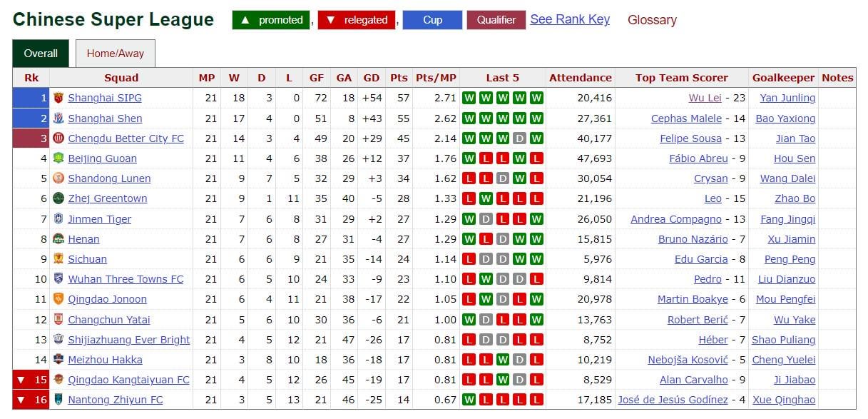This screenshot has width=868, height=419.
Task: Click the Meizhou Hakka team badge
Action: click(x=60, y=360)
